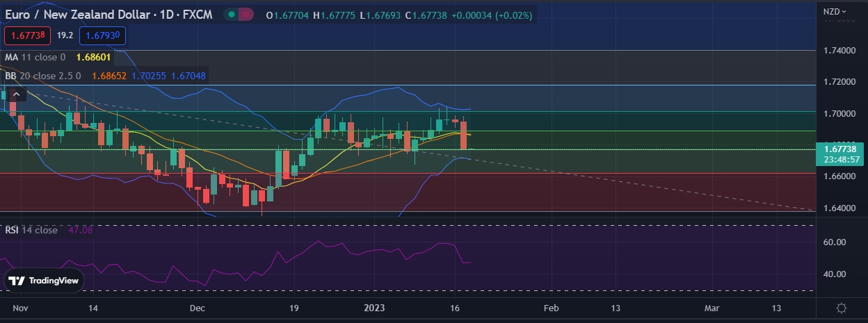Click the yellow MA value 1.68601
868x323 pixels.
point(91,57)
